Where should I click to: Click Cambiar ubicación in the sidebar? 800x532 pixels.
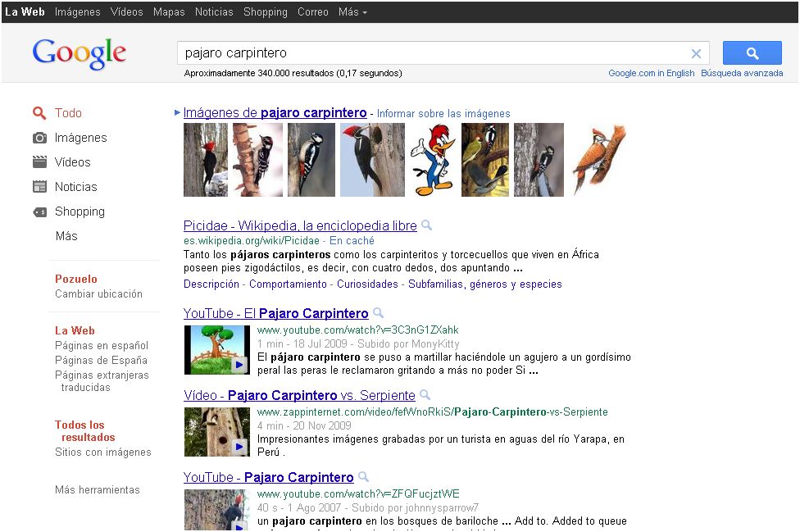[x=98, y=293]
